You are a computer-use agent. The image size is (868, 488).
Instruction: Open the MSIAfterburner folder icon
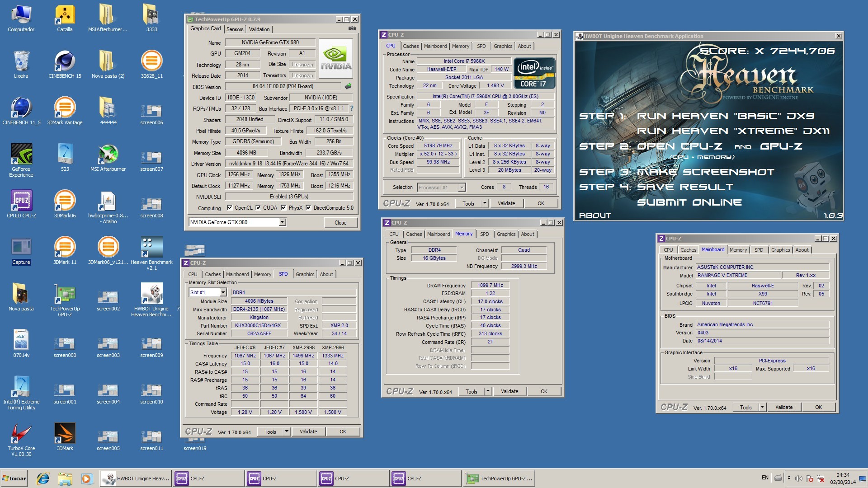108,18
